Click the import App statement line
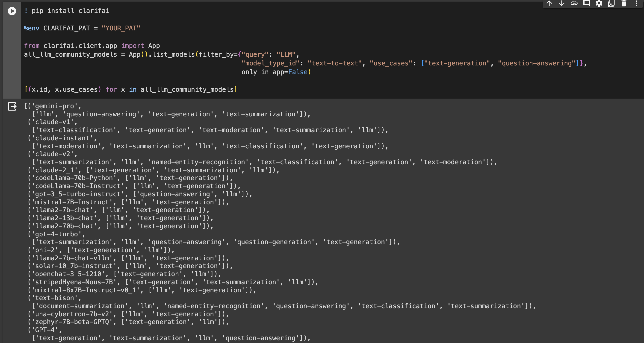Viewport: 644px width, 343px height. point(92,46)
